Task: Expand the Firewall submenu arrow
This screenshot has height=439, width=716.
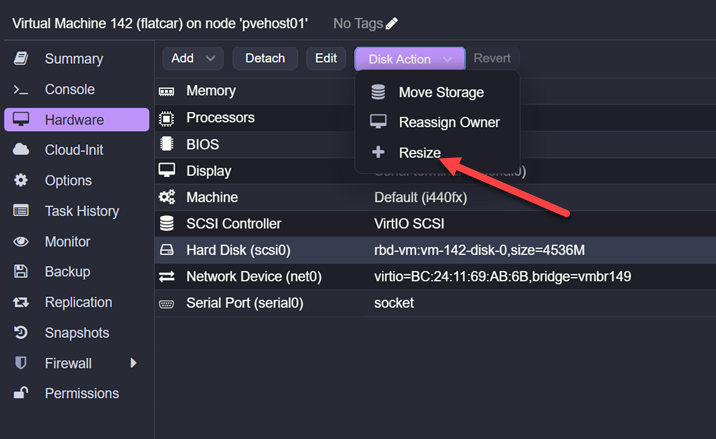Action: (133, 363)
